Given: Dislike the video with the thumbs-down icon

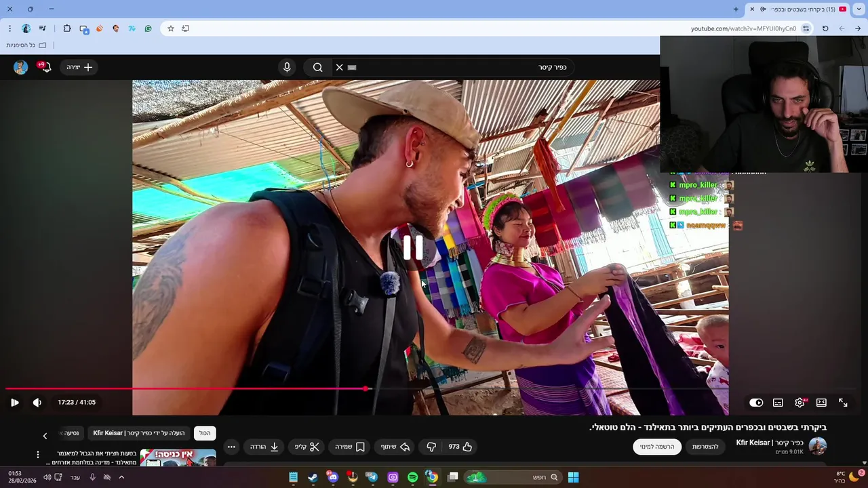Looking at the screenshot, I should (x=431, y=447).
